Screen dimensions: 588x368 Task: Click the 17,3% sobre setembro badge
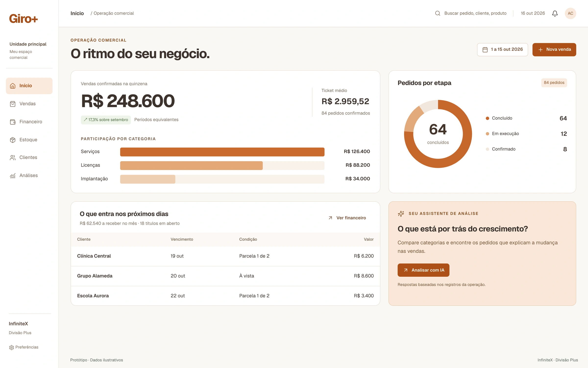[x=106, y=120]
